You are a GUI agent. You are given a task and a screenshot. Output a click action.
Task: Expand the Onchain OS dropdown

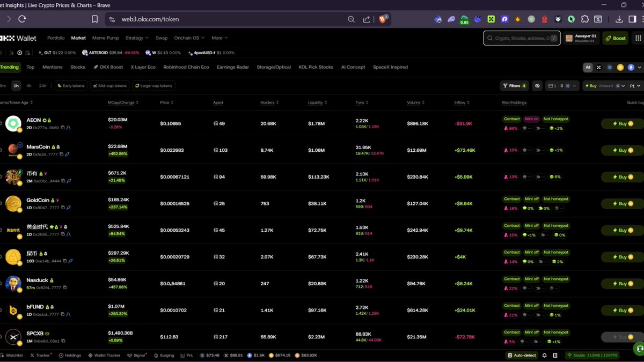[x=189, y=38]
